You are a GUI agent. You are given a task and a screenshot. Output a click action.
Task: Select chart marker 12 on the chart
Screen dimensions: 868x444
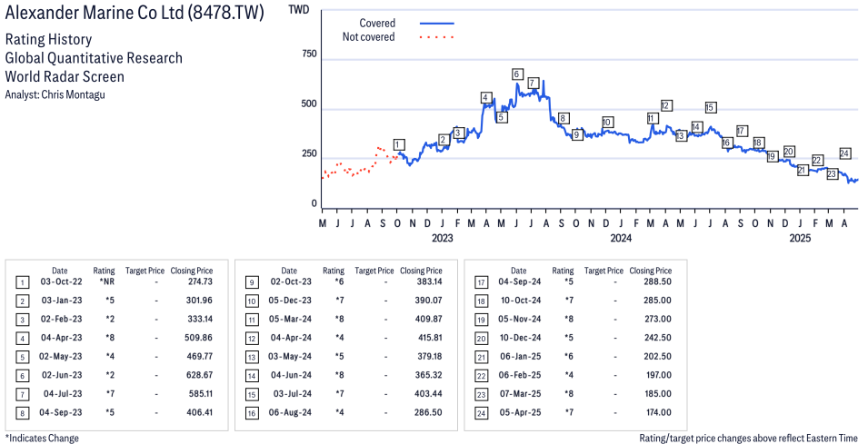pyautogui.click(x=666, y=105)
